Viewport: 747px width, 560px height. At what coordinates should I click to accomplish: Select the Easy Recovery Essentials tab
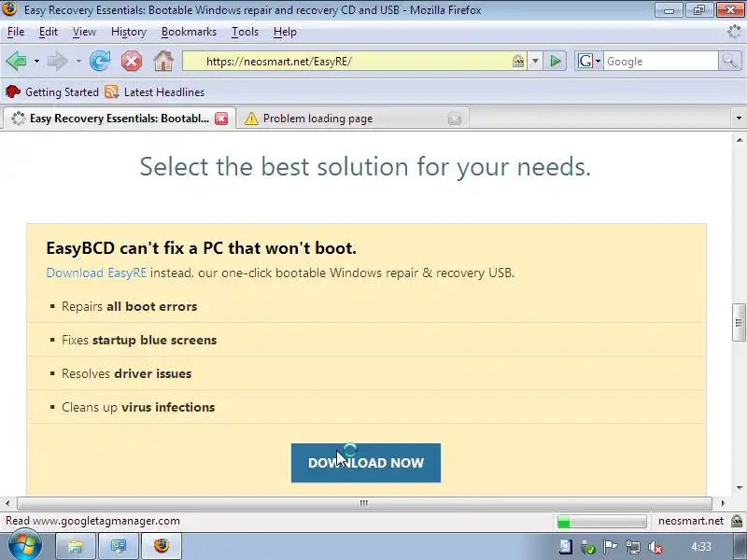tap(120, 119)
